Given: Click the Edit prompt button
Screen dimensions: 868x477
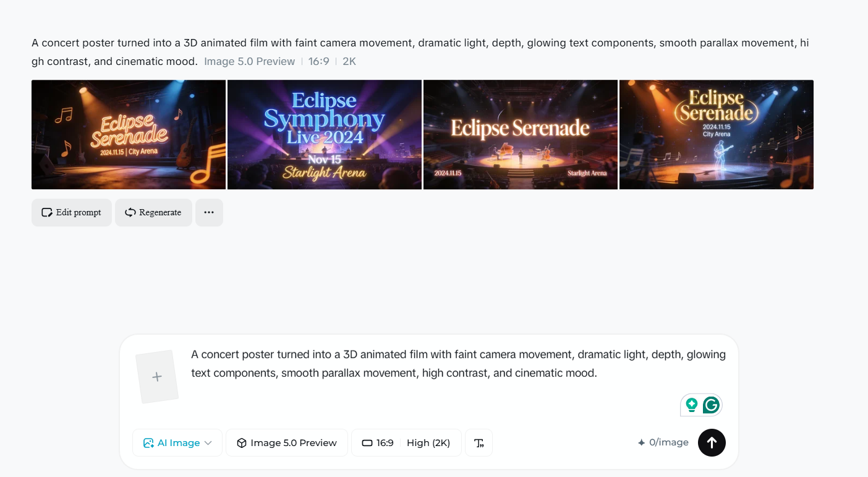Looking at the screenshot, I should click(x=72, y=212).
